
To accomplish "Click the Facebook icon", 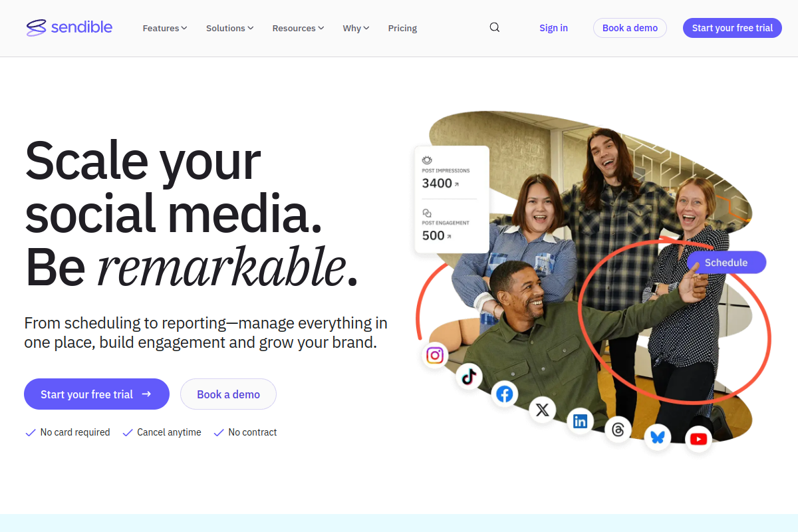I will pyautogui.click(x=505, y=394).
